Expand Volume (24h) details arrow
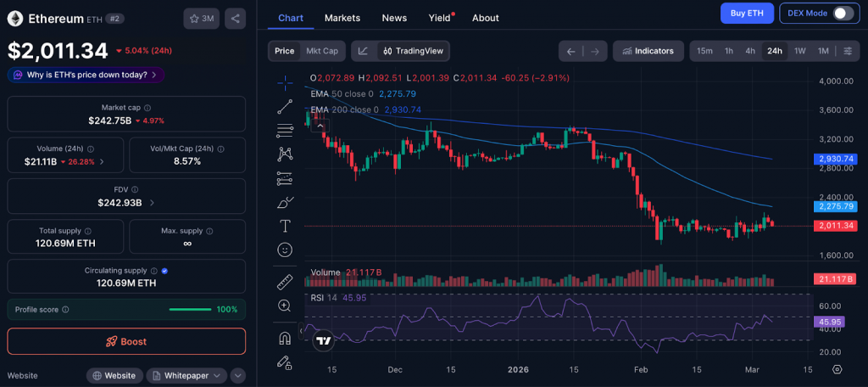The width and height of the screenshot is (868, 387). click(103, 161)
